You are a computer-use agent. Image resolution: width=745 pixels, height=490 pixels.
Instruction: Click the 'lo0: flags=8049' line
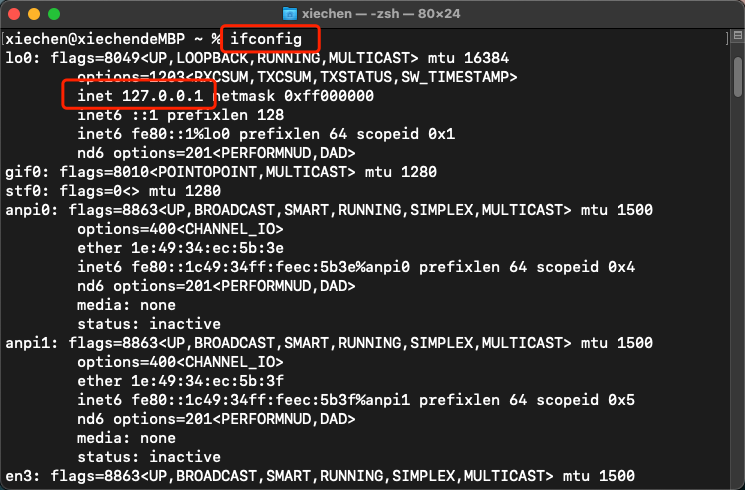click(x=257, y=58)
